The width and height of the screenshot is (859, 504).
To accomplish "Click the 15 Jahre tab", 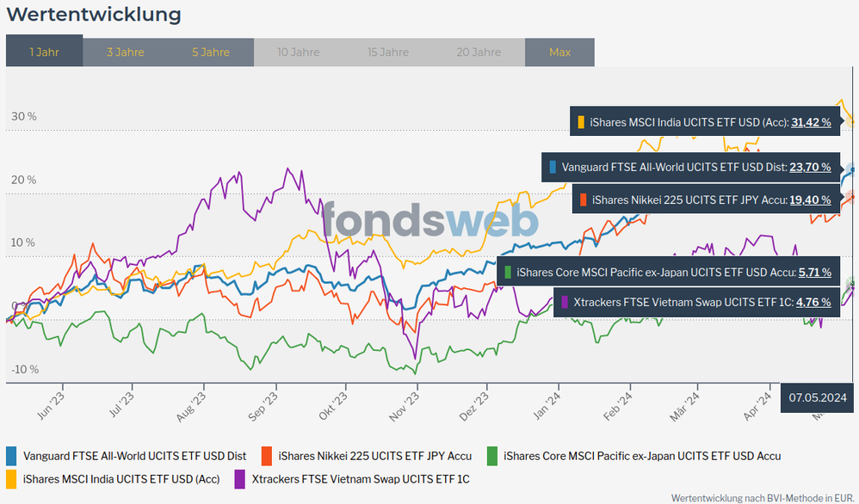I will click(x=388, y=52).
